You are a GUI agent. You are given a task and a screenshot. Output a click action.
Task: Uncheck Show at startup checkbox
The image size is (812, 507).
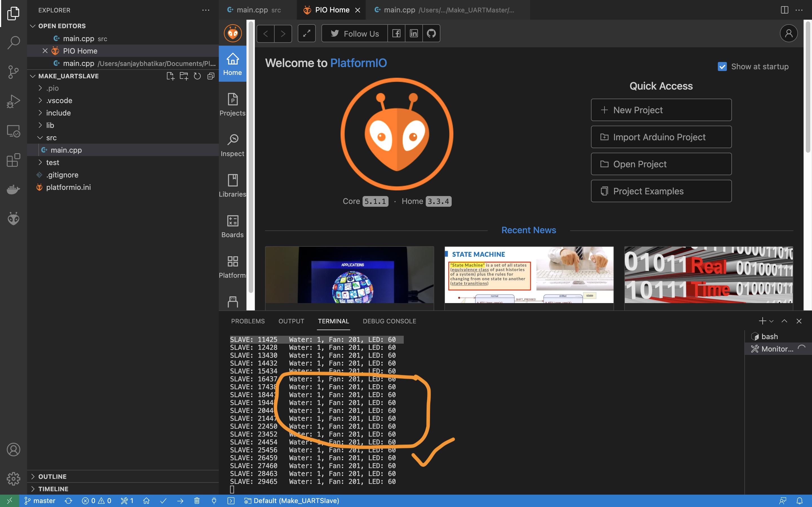pyautogui.click(x=722, y=66)
